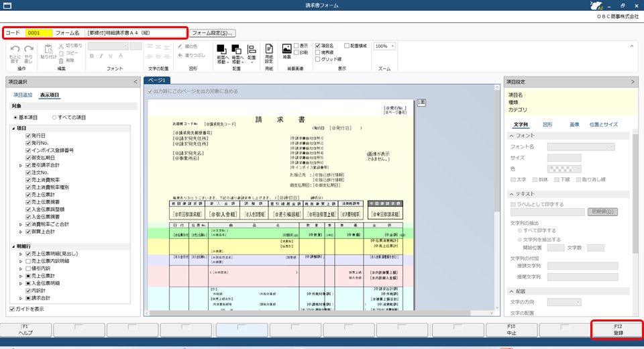Click the top-left text alignment icon
Image resolution: width=644 pixels, height=349 pixels.
[150, 47]
